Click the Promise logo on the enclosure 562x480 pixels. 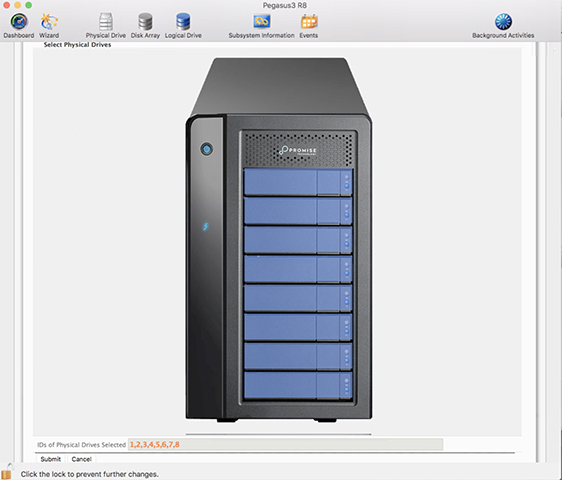[x=297, y=150]
